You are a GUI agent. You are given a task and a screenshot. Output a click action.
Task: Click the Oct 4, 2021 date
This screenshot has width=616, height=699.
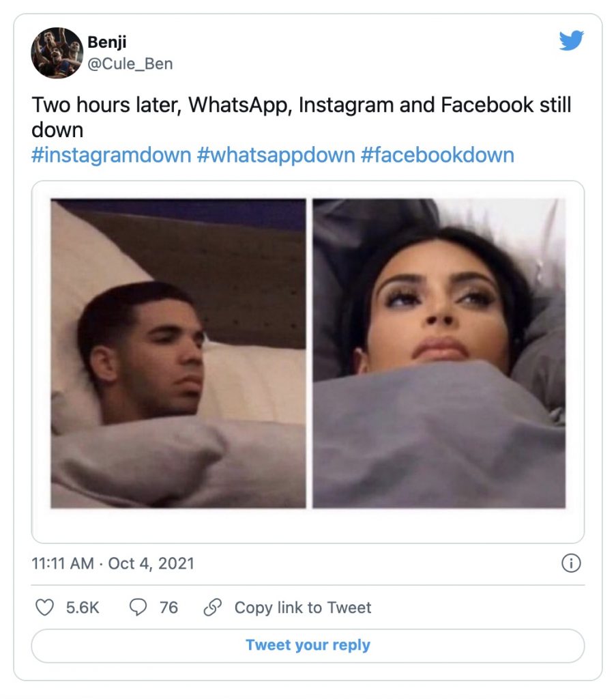(x=151, y=563)
